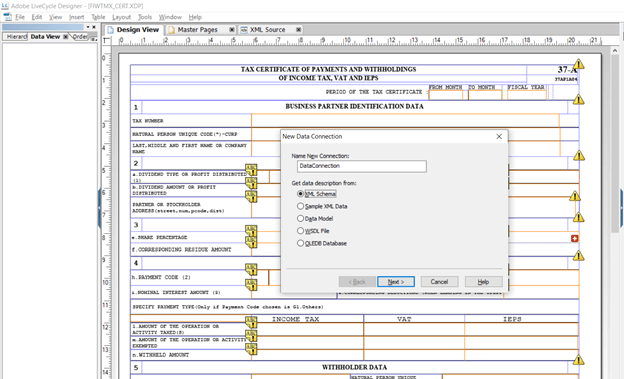Click the Help button in the dialog
The height and width of the screenshot is (379, 624).
click(483, 282)
